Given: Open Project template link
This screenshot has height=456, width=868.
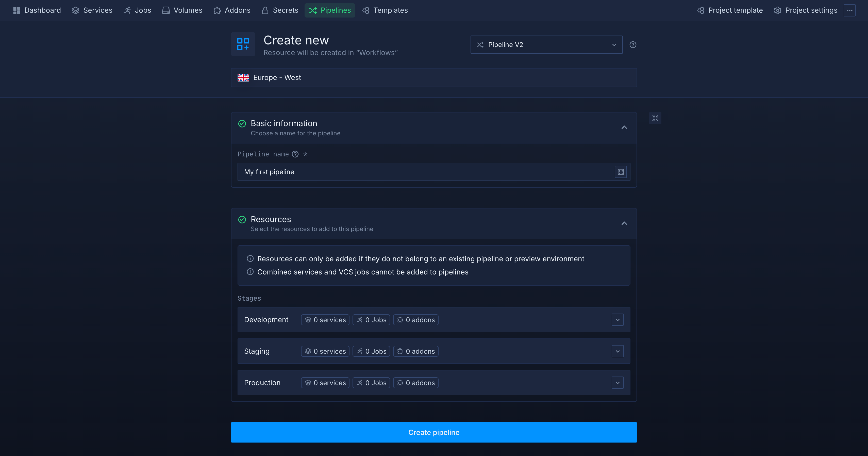Looking at the screenshot, I should [730, 10].
